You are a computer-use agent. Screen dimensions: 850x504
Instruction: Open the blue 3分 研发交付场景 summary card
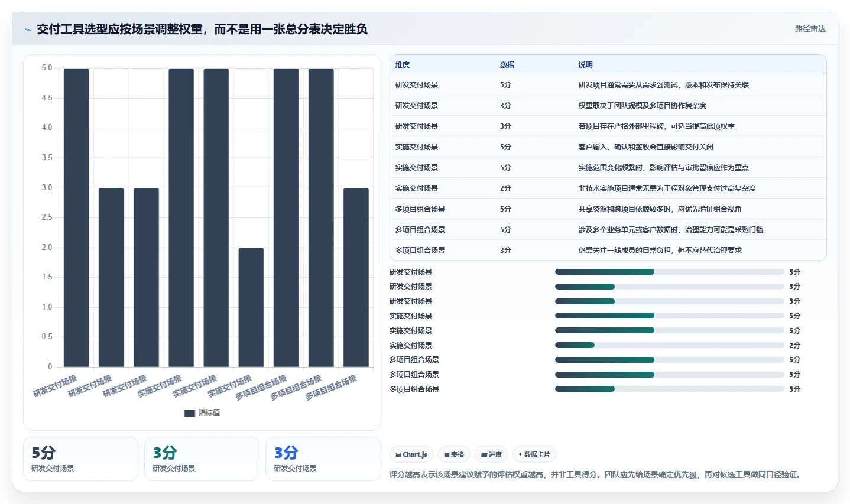pyautogui.click(x=323, y=459)
